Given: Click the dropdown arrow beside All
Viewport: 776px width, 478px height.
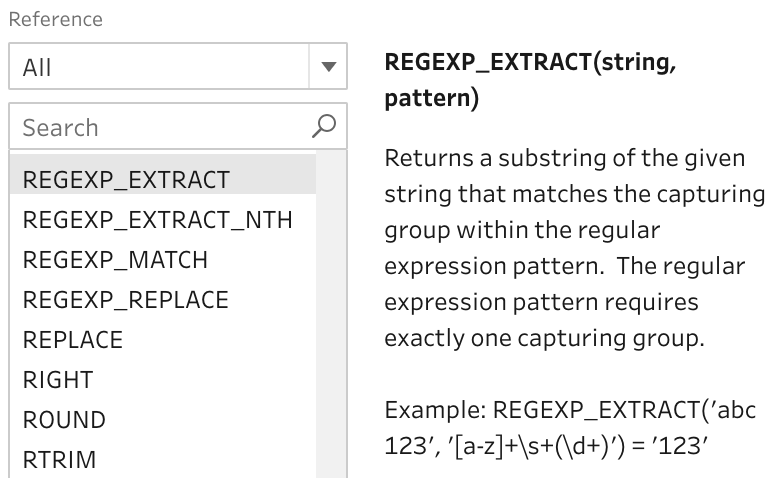Looking at the screenshot, I should tap(328, 68).
